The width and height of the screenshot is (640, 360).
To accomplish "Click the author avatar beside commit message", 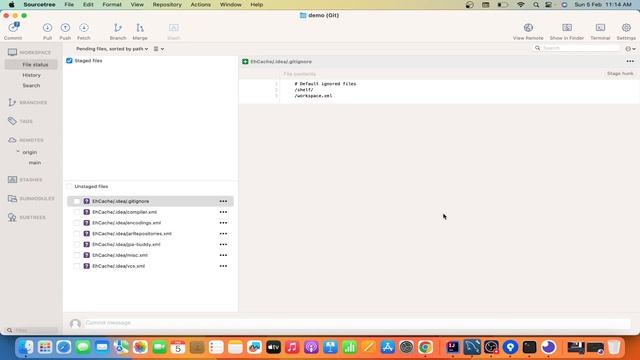I will 75,324.
